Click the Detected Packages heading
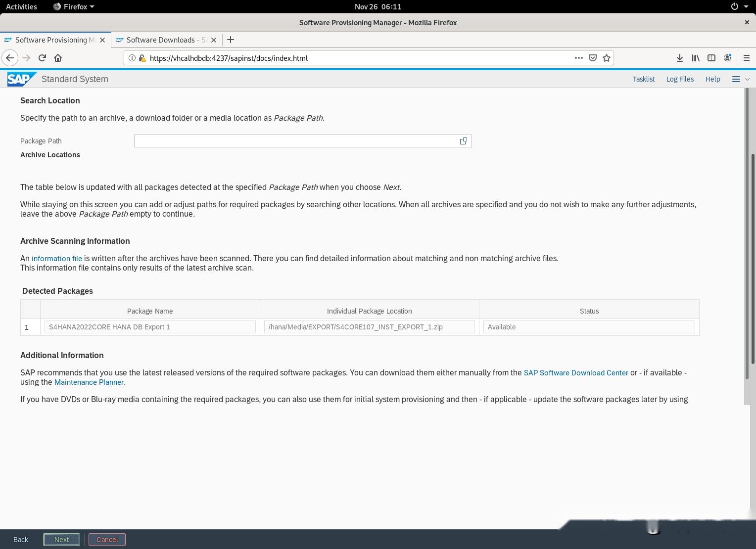756x549 pixels. point(57,291)
